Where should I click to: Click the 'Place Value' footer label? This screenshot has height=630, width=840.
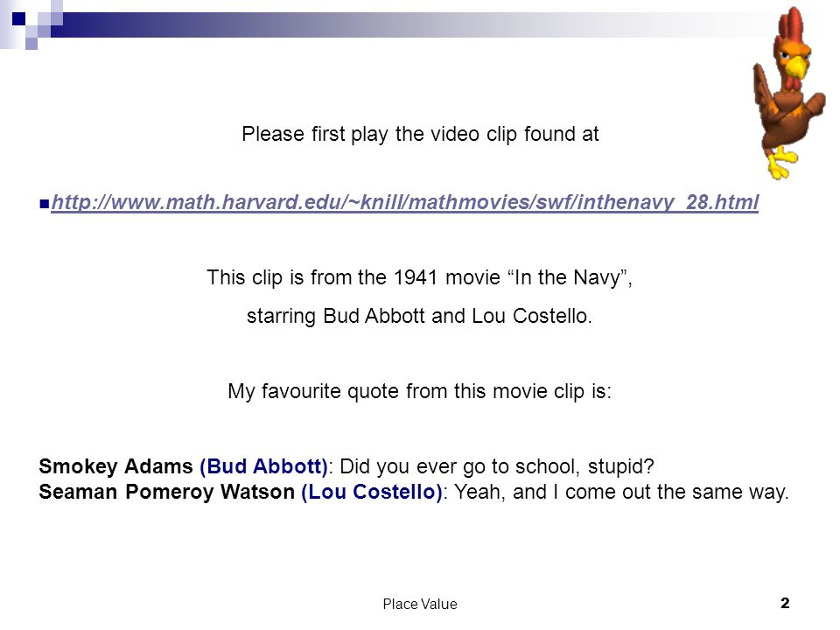point(420,605)
